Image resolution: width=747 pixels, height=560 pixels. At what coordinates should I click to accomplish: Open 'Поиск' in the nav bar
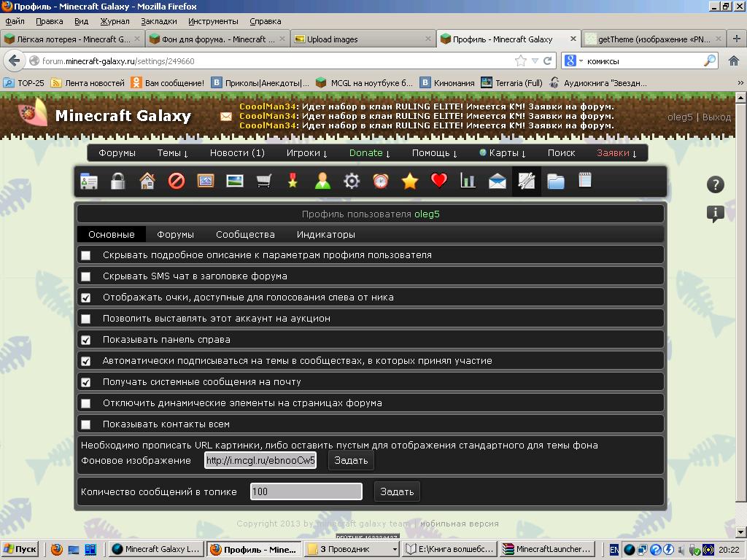click(x=561, y=153)
